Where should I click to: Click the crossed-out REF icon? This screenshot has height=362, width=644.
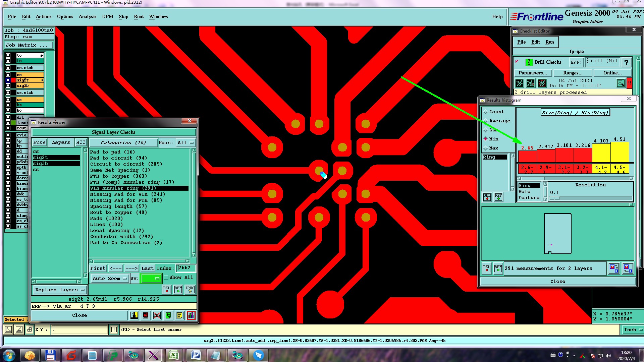[x=157, y=315]
